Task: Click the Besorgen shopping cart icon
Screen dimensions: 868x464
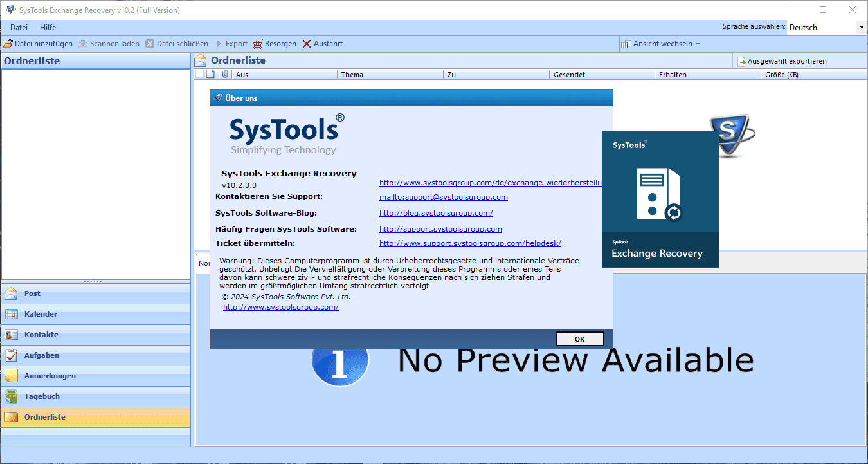Action: pos(258,44)
